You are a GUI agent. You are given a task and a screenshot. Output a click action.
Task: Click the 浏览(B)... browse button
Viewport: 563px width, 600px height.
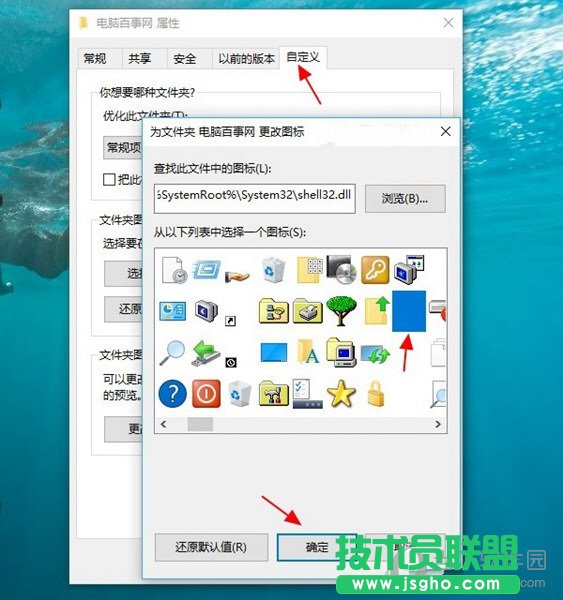pyautogui.click(x=405, y=199)
